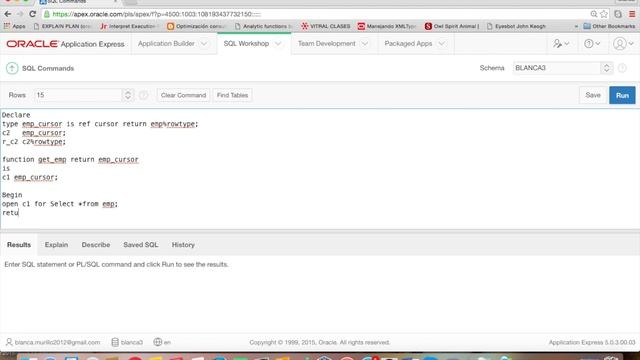The height and width of the screenshot is (360, 640).
Task: Expand the Packaged Apps dropdown arrow
Action: (441, 44)
